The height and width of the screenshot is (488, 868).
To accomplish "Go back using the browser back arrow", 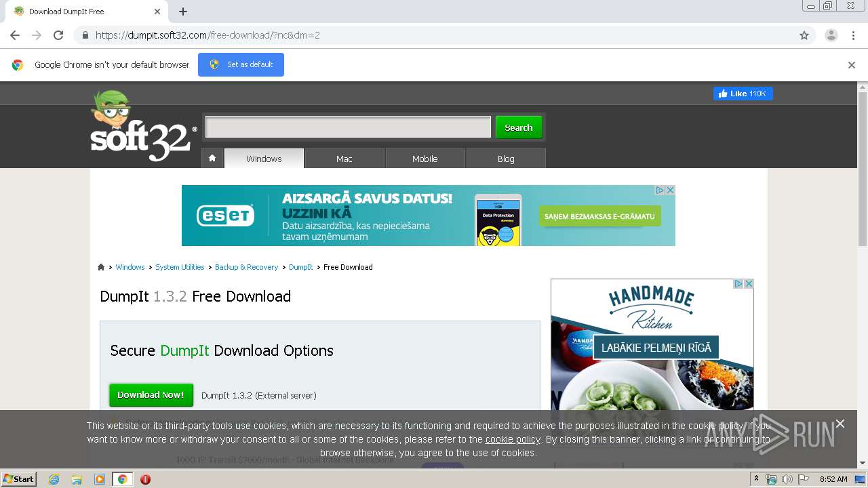I will pyautogui.click(x=15, y=35).
